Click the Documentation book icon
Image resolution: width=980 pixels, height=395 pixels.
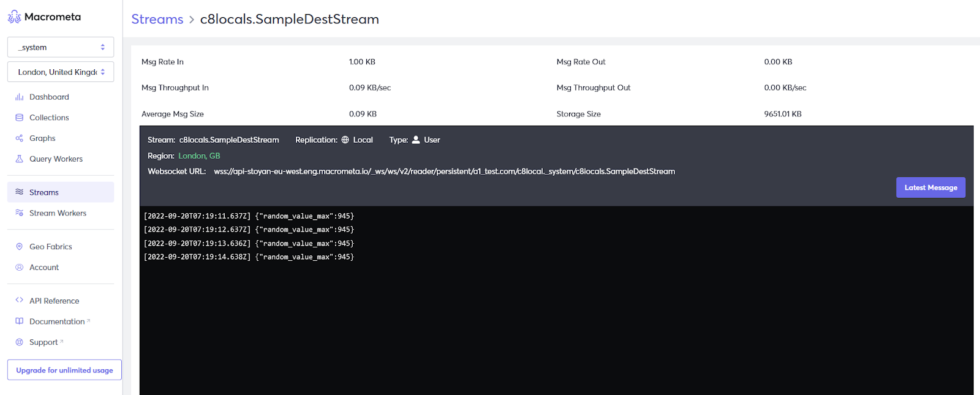coord(20,322)
